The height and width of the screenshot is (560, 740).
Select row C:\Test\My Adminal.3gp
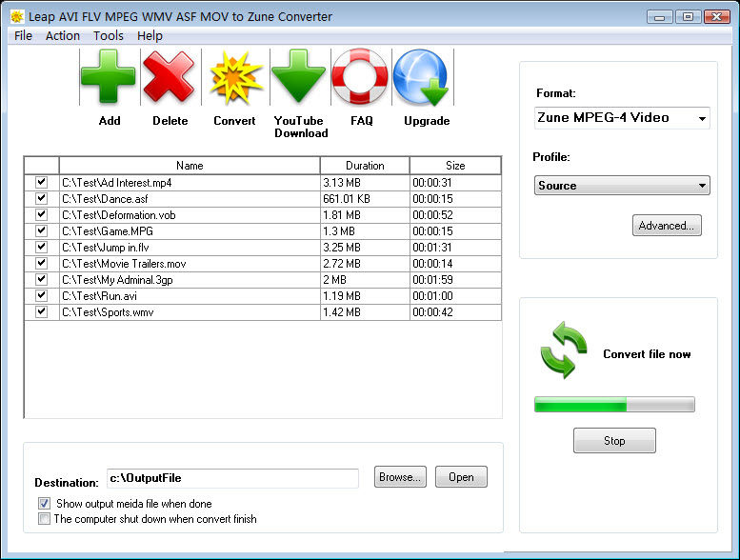[x=263, y=280]
